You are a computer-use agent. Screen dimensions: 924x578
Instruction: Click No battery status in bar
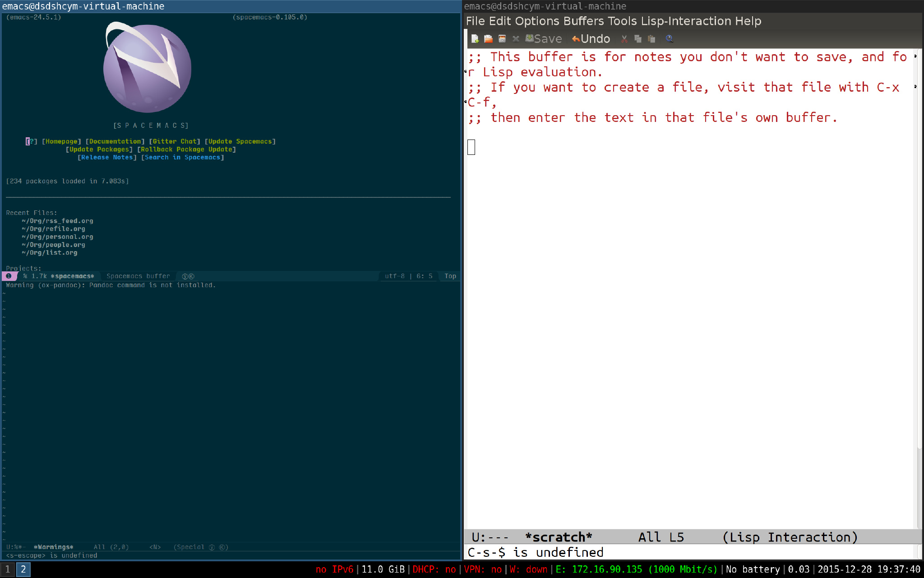click(x=753, y=569)
